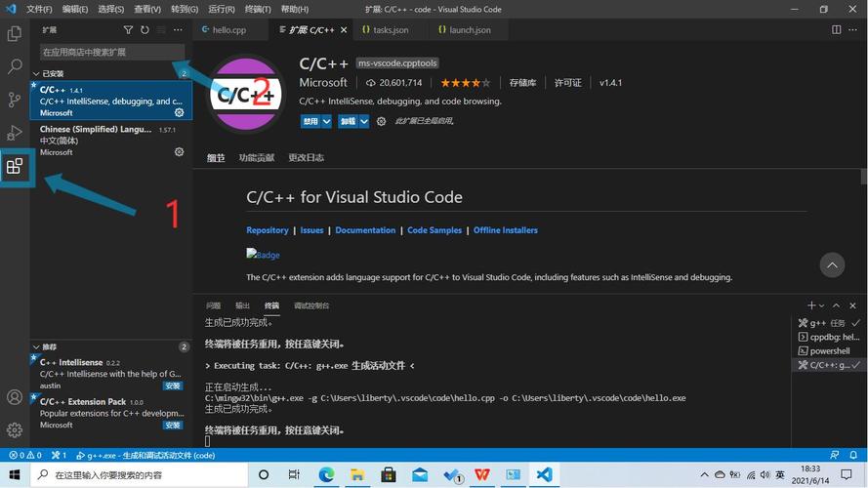Click errors and warnings status indicator
Screen dimensions: 868x488
pyautogui.click(x=25, y=456)
